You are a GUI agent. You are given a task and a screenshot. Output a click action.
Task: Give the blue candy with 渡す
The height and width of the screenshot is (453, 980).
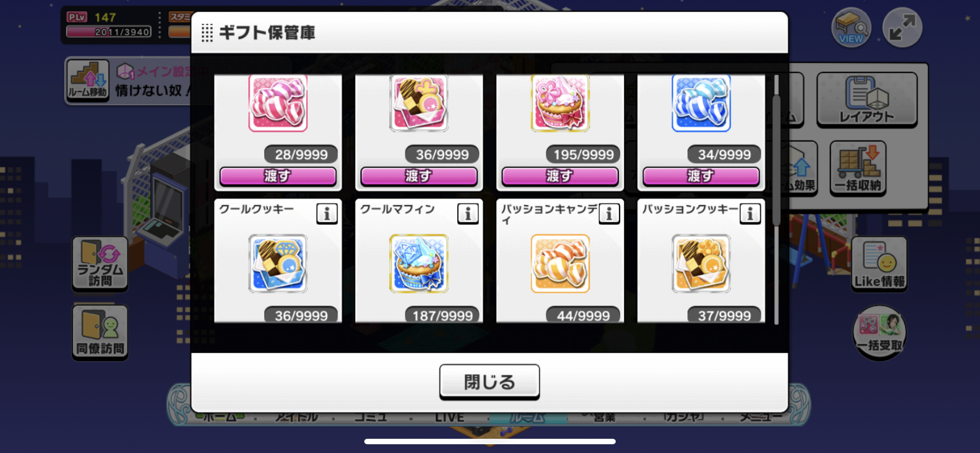(x=701, y=176)
